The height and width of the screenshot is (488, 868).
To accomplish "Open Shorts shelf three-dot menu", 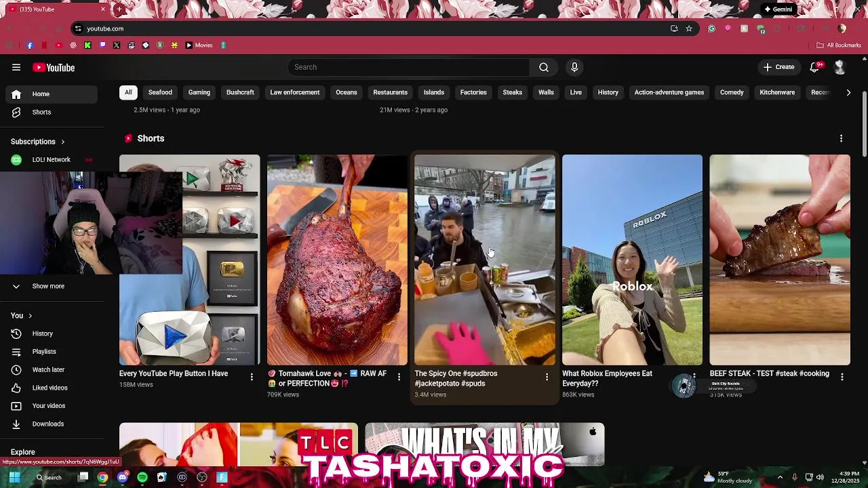I will [841, 138].
